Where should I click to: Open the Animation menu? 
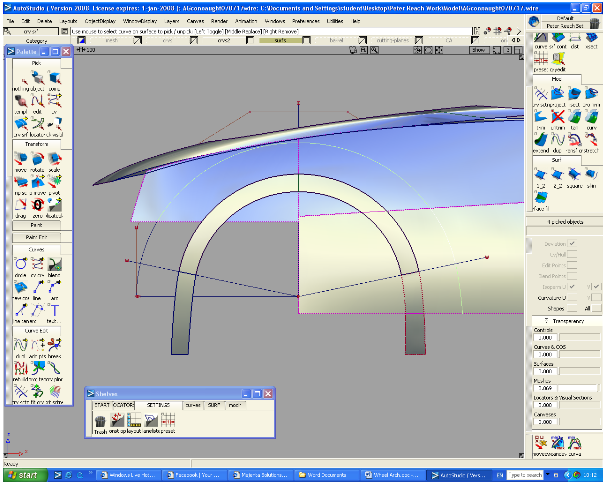point(246,21)
